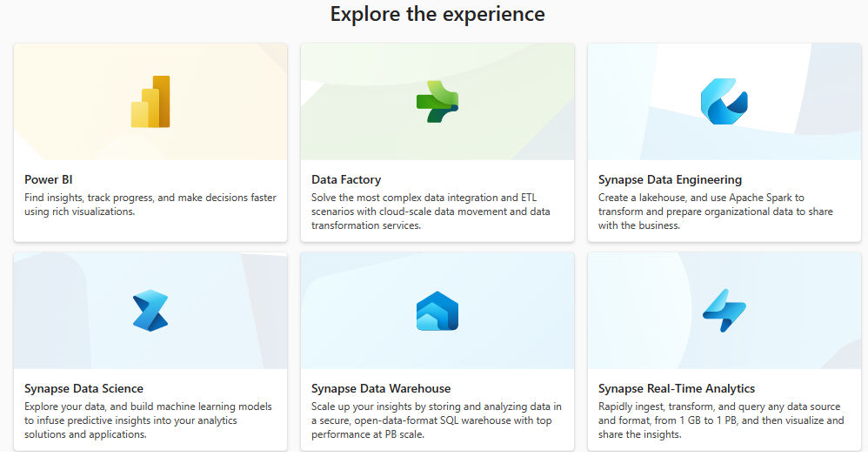868x457 pixels.
Task: Select the 'Create a lakehouse' description text
Action: 713,212
